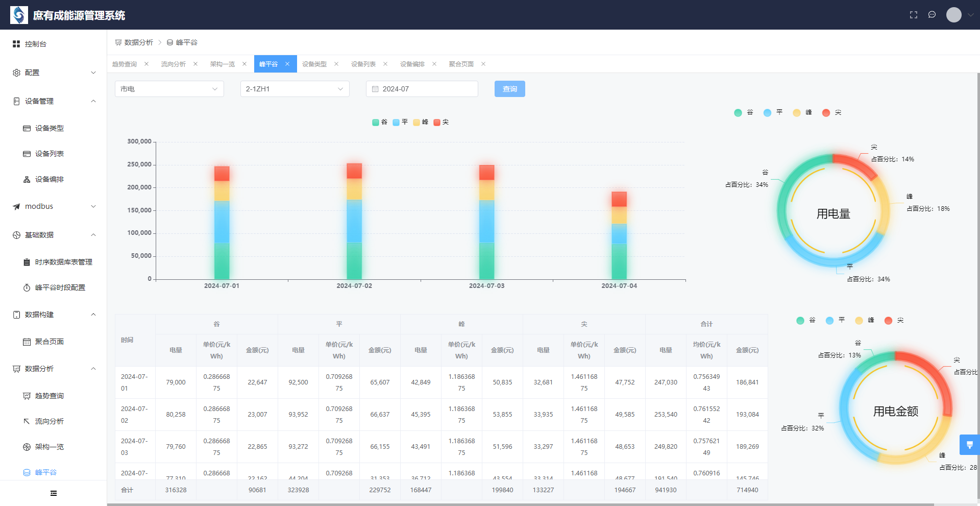Switch to the 聚合页面 tab
Screen dimensions: 980x506
461,64
